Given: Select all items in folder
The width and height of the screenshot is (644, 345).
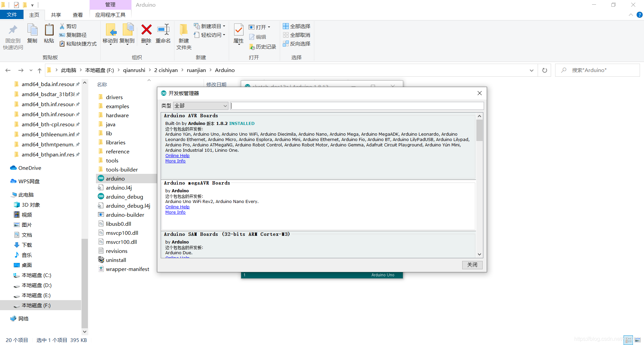Looking at the screenshot, I should [x=297, y=26].
